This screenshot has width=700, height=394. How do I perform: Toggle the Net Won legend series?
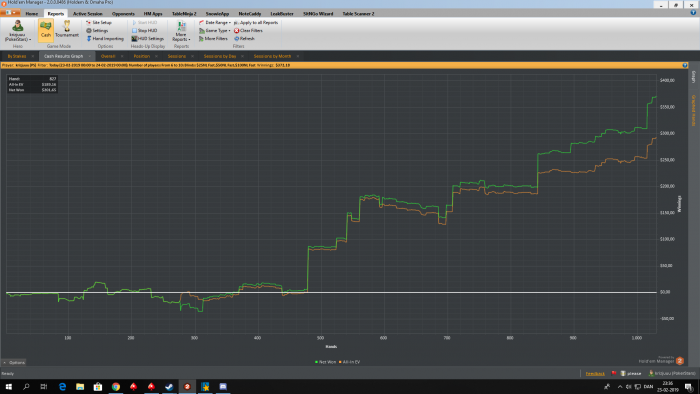click(x=325, y=362)
